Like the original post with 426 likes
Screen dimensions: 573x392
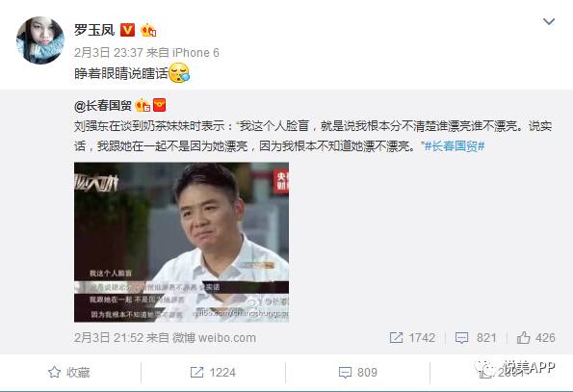pos(535,337)
